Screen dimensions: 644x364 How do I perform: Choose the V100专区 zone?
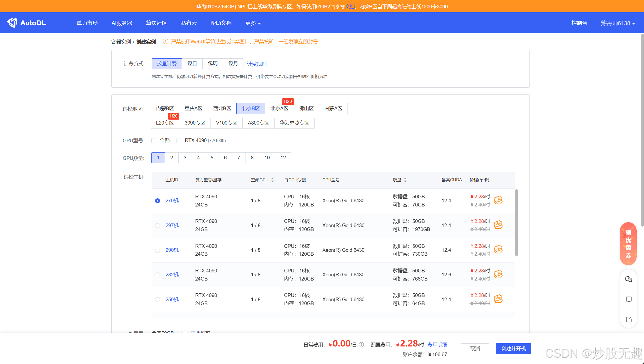227,123
